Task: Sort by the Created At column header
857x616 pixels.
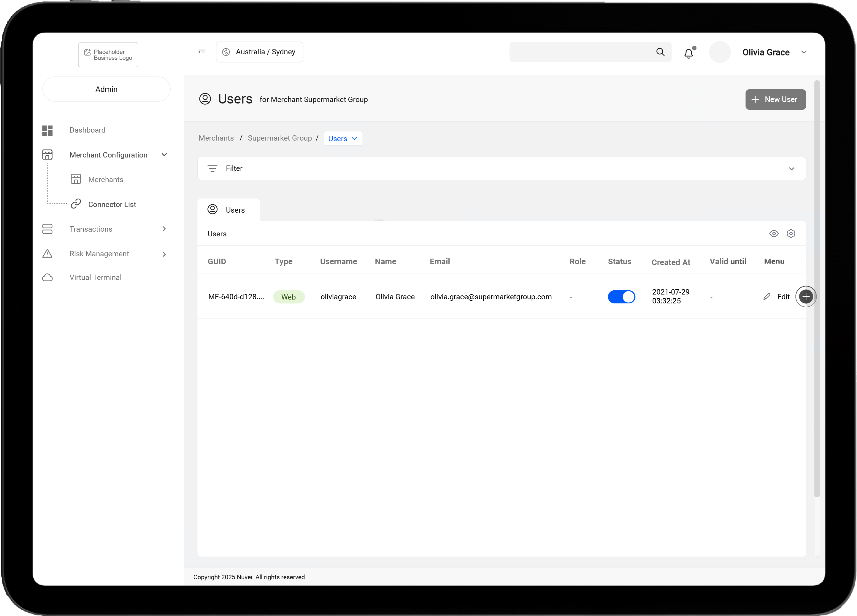Action: (671, 262)
